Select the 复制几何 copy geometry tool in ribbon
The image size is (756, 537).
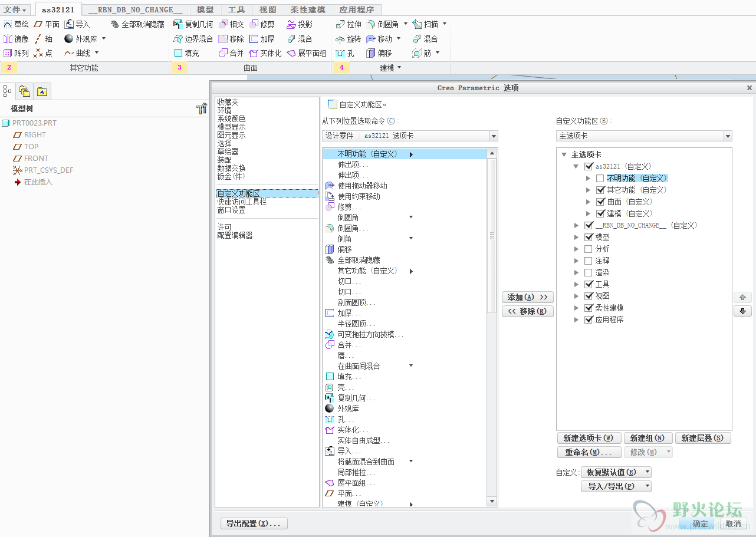tap(193, 24)
